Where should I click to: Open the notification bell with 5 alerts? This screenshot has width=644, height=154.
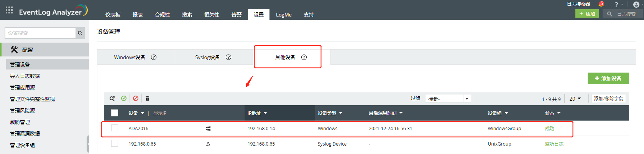[601, 4]
